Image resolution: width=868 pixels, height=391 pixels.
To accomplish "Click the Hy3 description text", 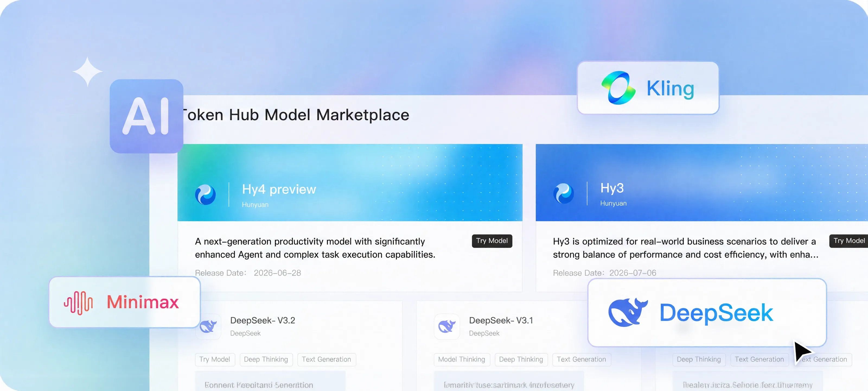I will [686, 248].
